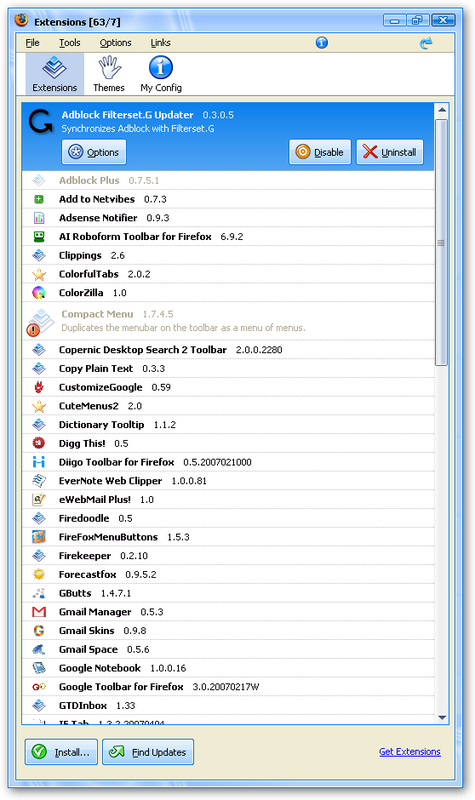
Task: Select the Adblock Plus 0.7.5.1 row
Action: click(228, 180)
